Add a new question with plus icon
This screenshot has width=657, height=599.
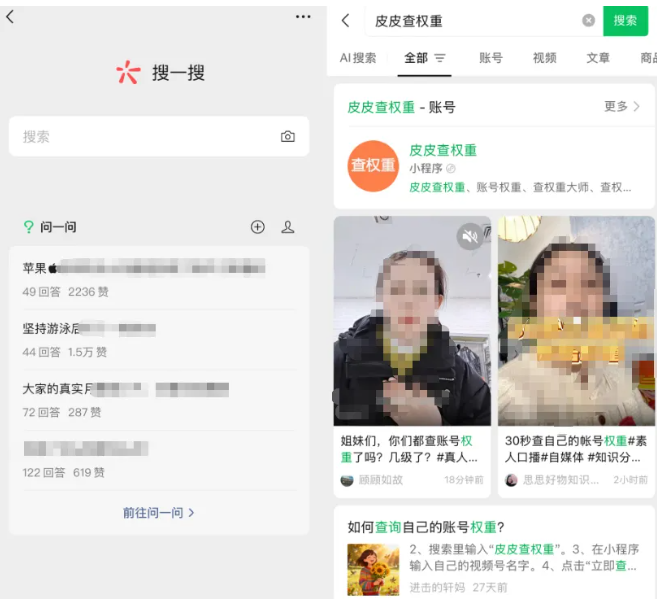(258, 227)
